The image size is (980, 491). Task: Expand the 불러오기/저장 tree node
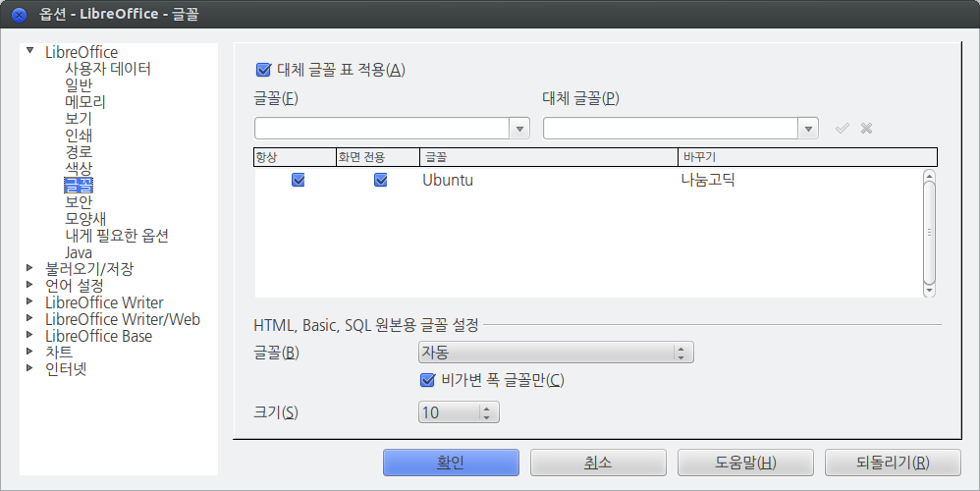point(30,267)
